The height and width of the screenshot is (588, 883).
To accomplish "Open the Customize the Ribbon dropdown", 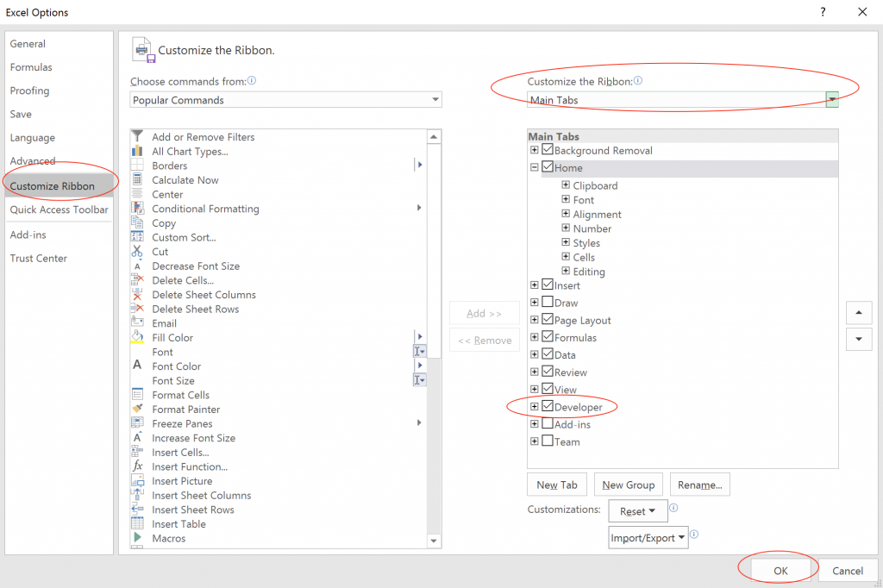I will point(682,100).
